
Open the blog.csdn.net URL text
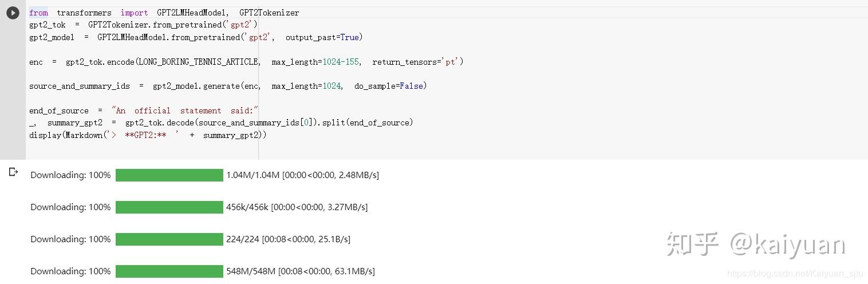coord(795,274)
